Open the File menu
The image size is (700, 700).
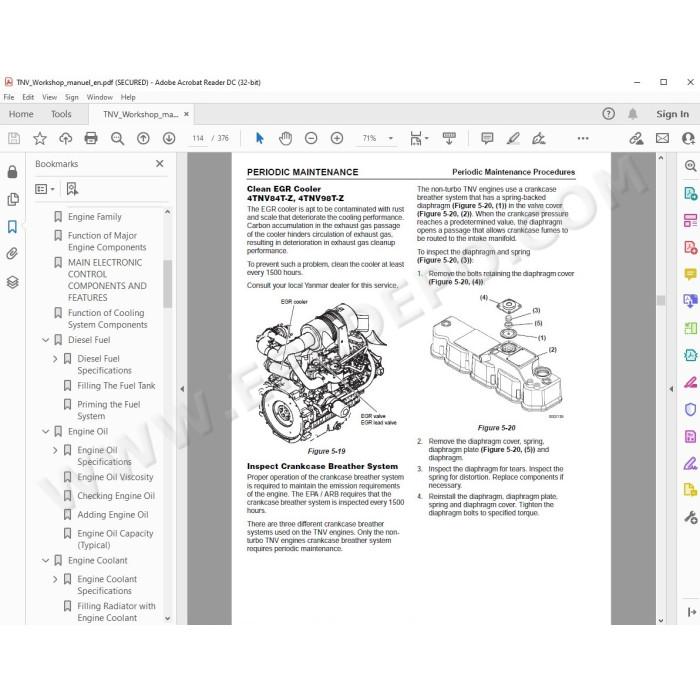coord(9,97)
